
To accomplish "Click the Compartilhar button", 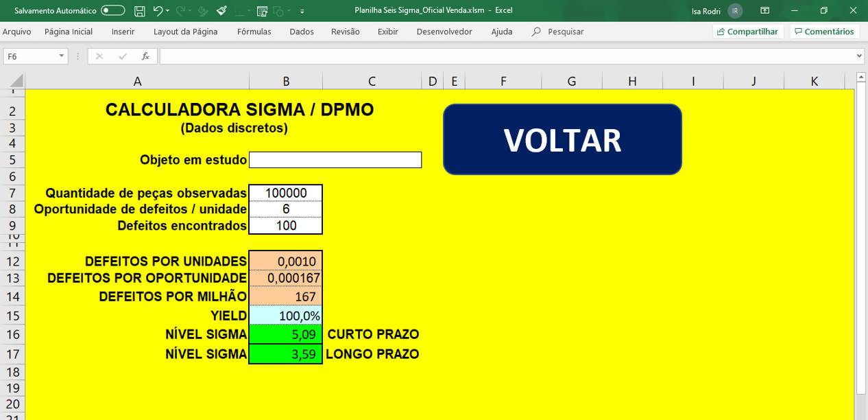I will tap(747, 32).
